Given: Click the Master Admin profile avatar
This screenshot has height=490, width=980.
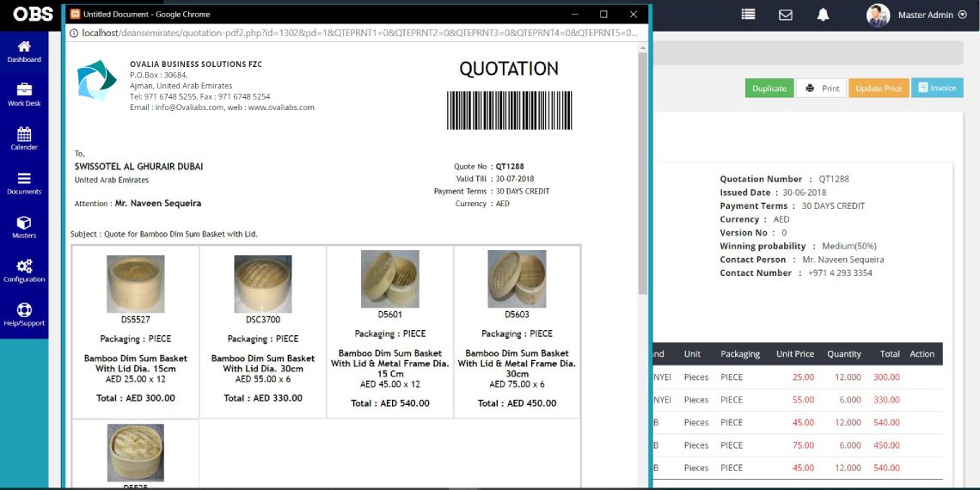Looking at the screenshot, I should [x=878, y=15].
